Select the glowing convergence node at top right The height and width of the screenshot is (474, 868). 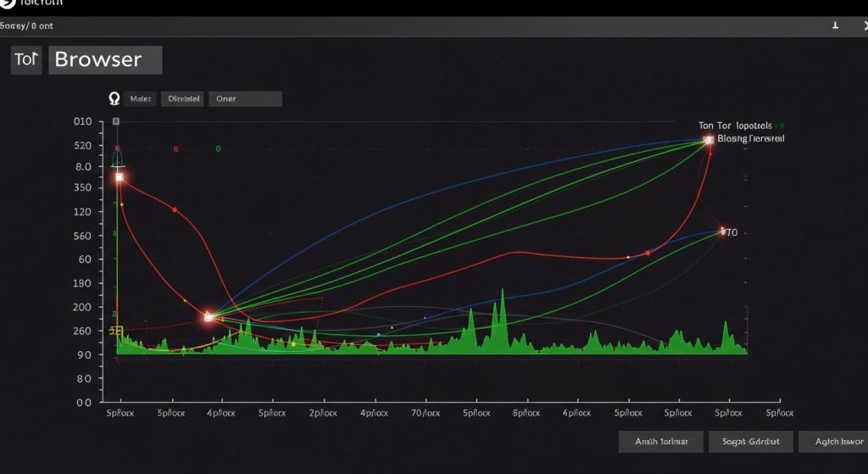pos(708,141)
